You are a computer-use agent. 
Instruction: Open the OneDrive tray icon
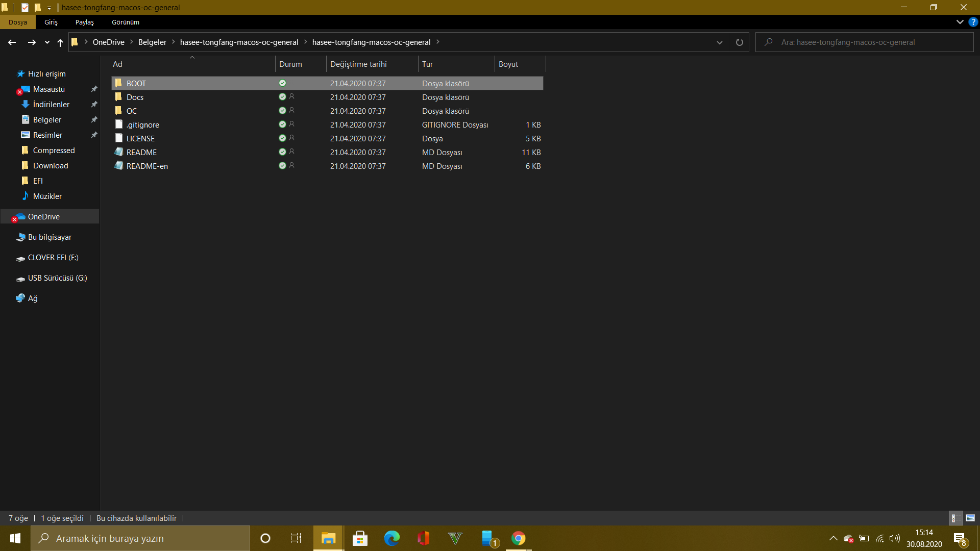848,538
